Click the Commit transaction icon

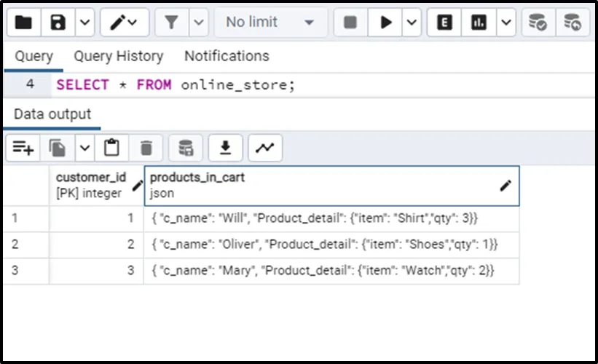538,23
